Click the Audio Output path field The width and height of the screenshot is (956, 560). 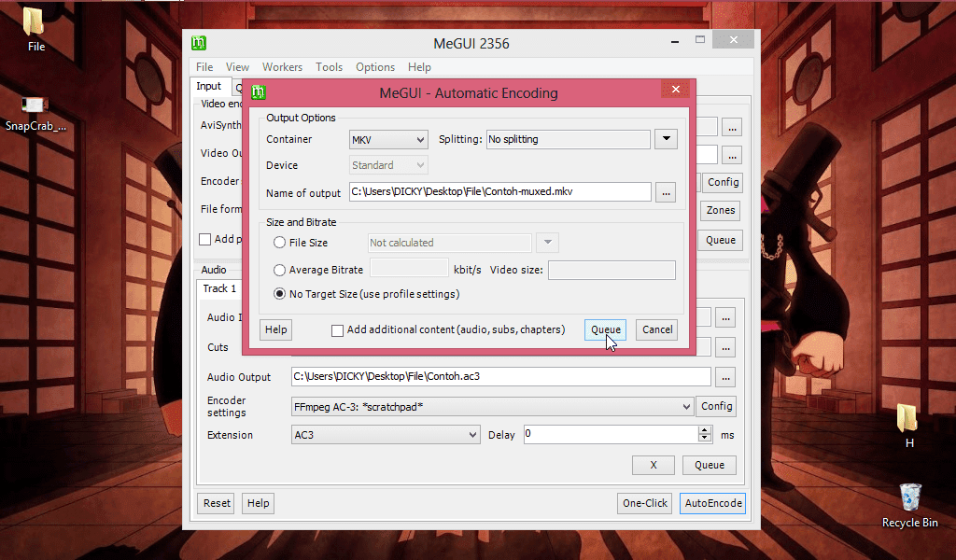[501, 376]
